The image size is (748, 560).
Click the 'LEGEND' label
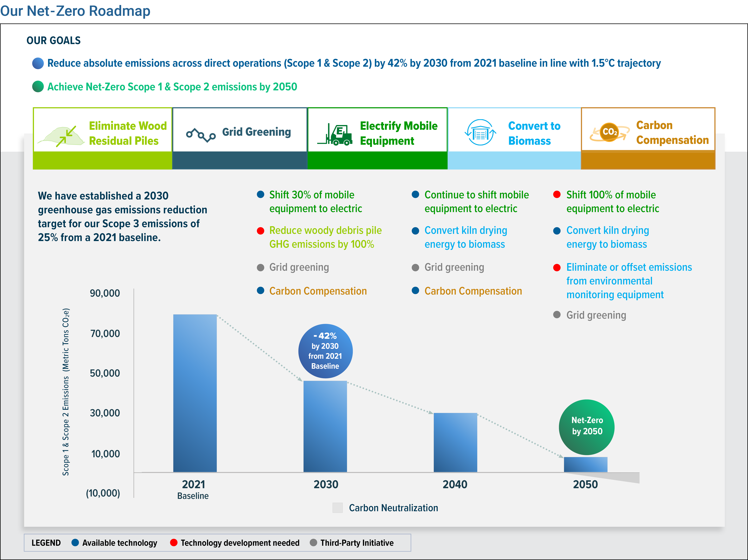click(46, 543)
